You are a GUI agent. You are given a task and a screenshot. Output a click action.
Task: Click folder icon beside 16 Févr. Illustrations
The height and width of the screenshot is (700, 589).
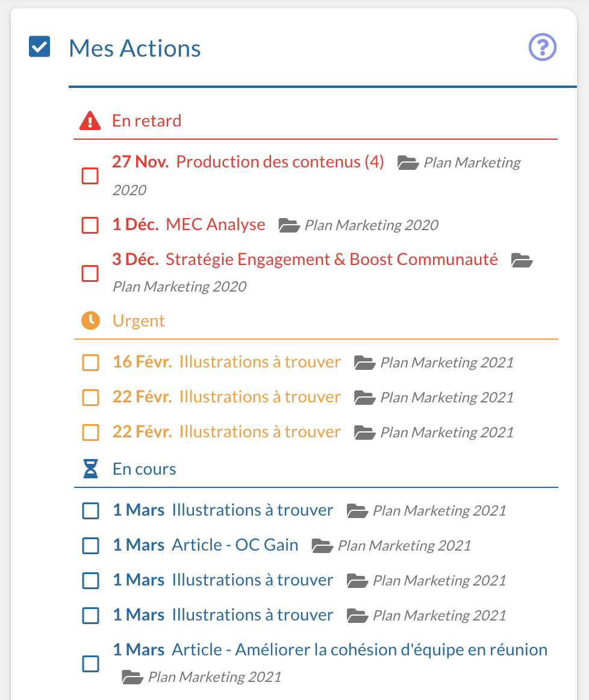click(x=364, y=363)
